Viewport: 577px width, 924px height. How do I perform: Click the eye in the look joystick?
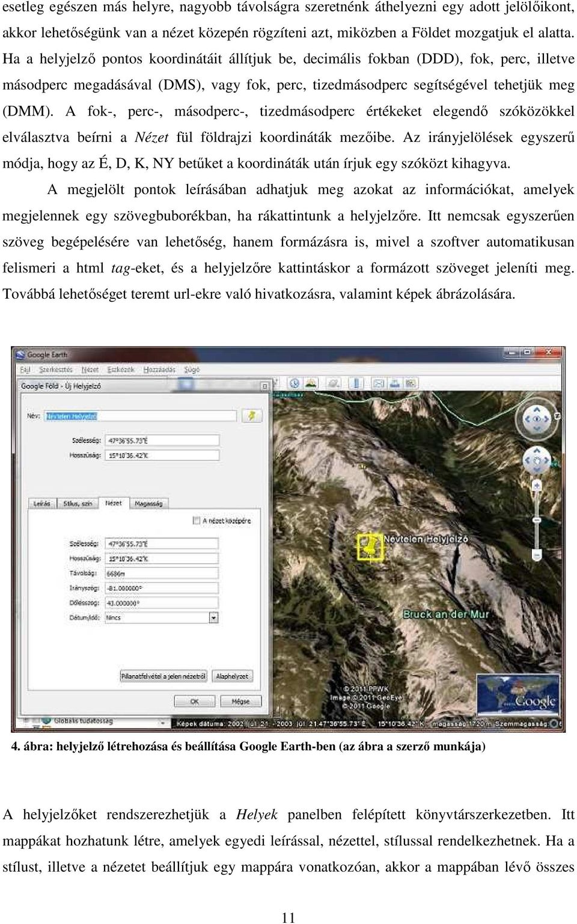point(537,418)
